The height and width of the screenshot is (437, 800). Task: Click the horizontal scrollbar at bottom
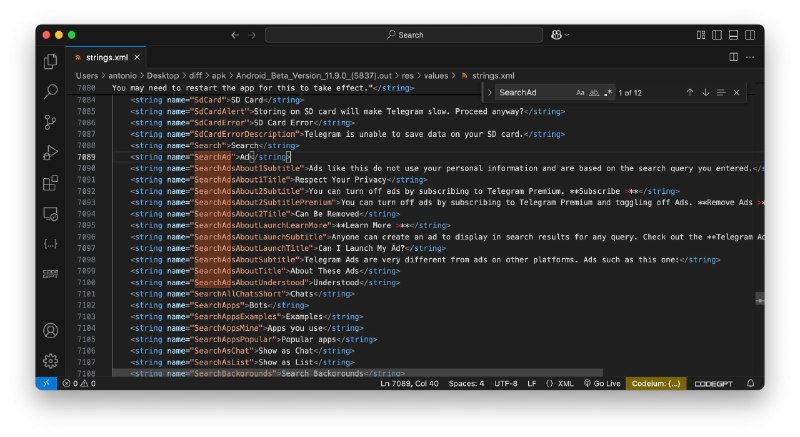[357, 373]
